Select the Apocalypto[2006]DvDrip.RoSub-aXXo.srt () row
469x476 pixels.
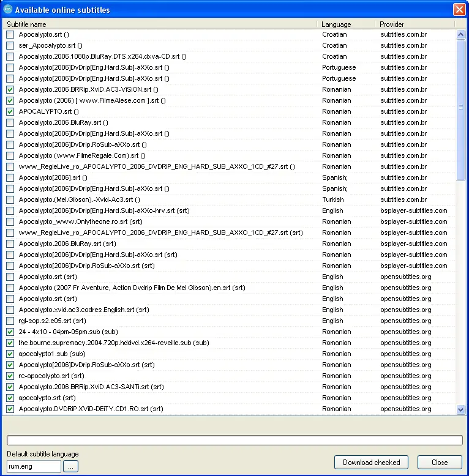pos(230,144)
